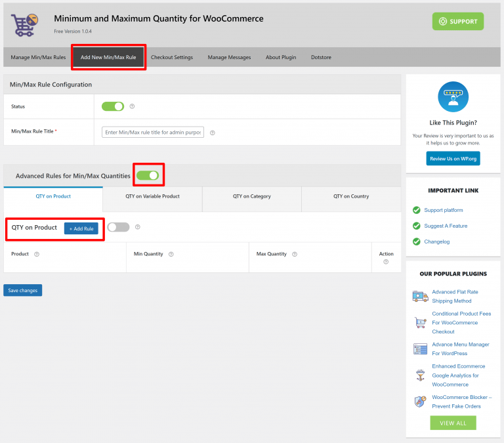The width and height of the screenshot is (504, 443).
Task: Open the Suggest A Feature link
Action: 446,226
